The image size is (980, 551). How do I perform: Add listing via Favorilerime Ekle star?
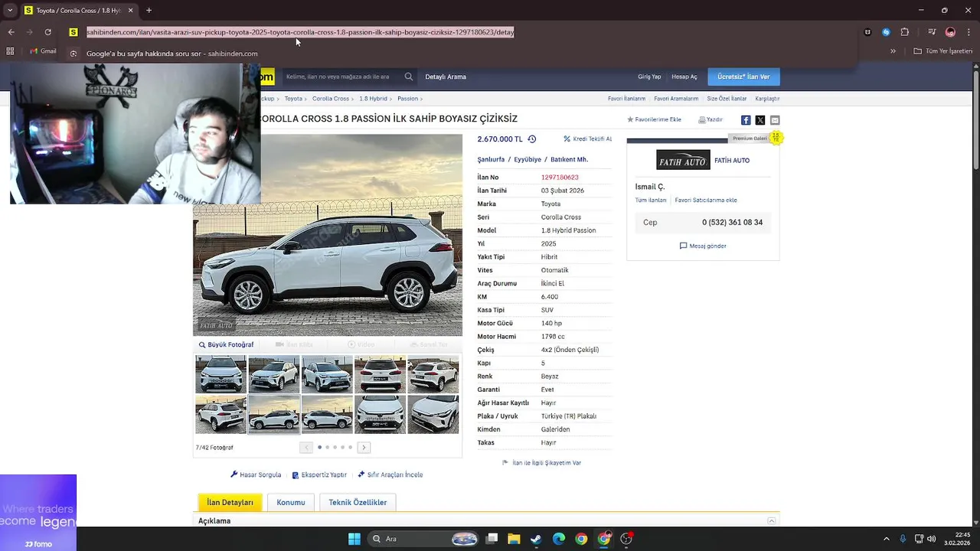[654, 119]
